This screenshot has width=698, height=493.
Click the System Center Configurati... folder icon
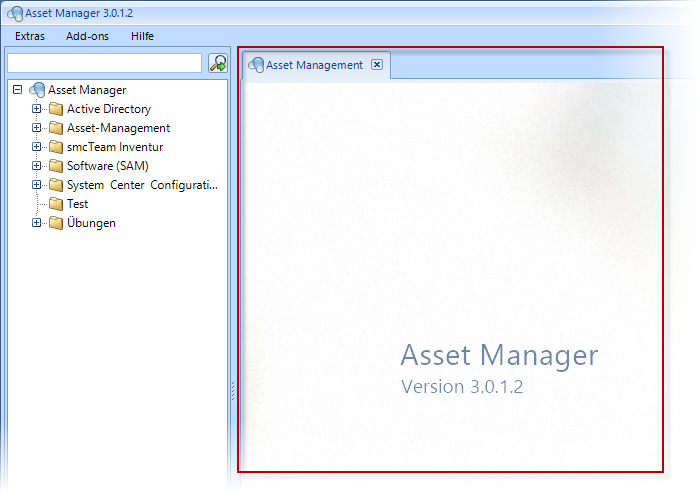click(x=56, y=185)
